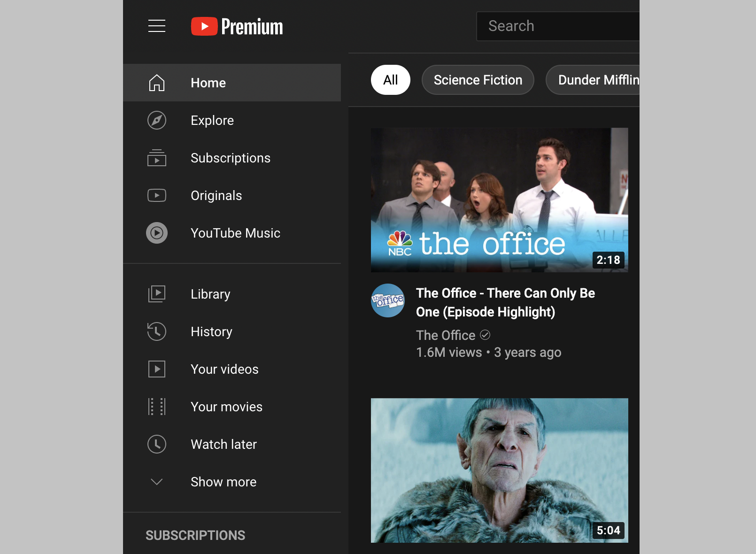Enable the Science Fiction filter
The height and width of the screenshot is (554, 756).
tap(478, 80)
